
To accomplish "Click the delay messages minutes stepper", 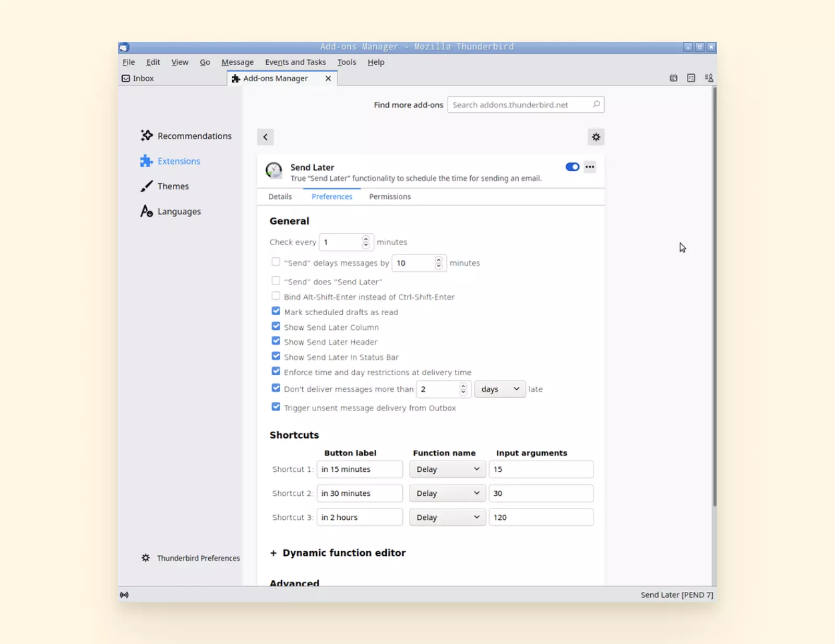I will coord(439,263).
